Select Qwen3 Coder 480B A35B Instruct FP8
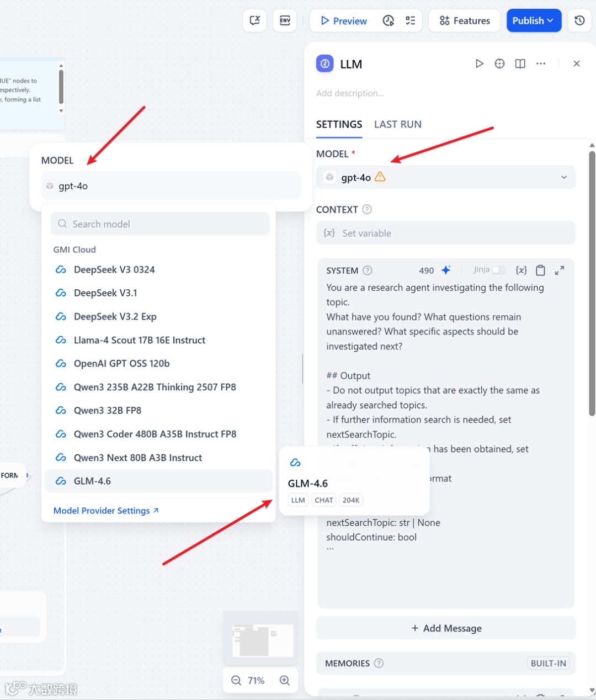The image size is (596, 700). pyautogui.click(x=159, y=434)
